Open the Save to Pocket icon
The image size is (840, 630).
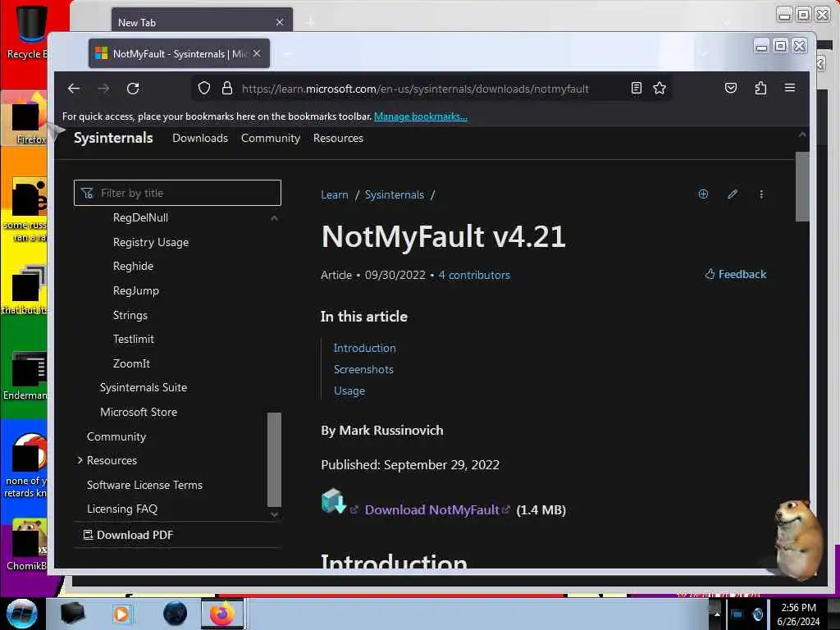point(731,88)
